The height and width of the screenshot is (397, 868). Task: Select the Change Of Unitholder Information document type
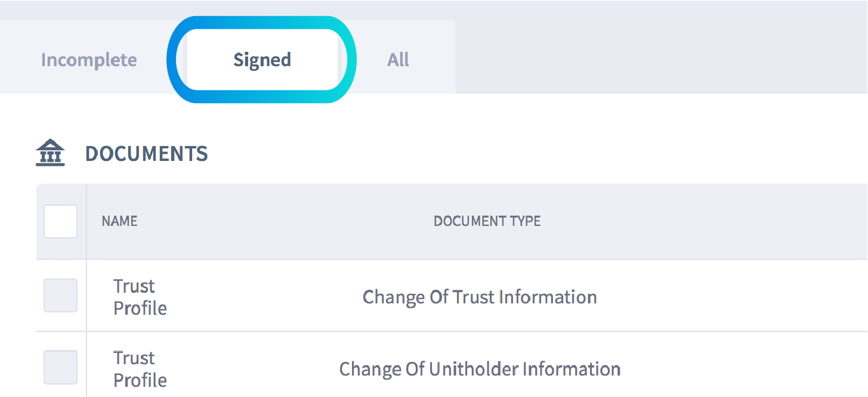(480, 369)
